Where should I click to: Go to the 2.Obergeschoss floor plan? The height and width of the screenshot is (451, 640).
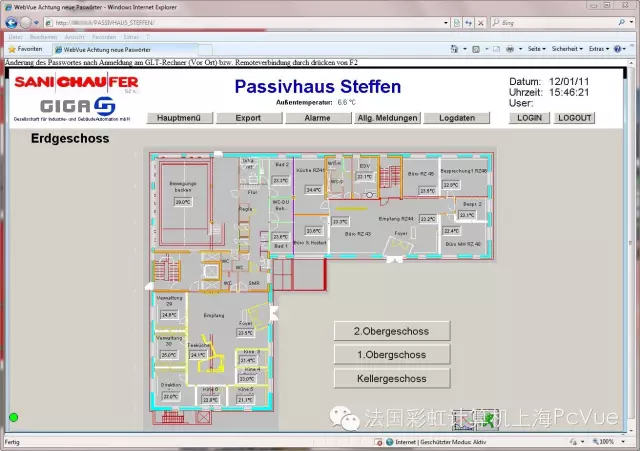pos(392,331)
